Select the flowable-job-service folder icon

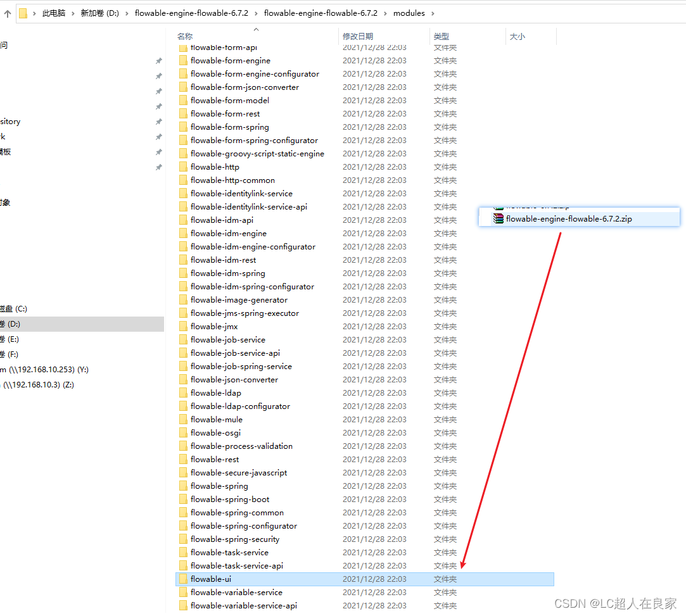coord(183,340)
